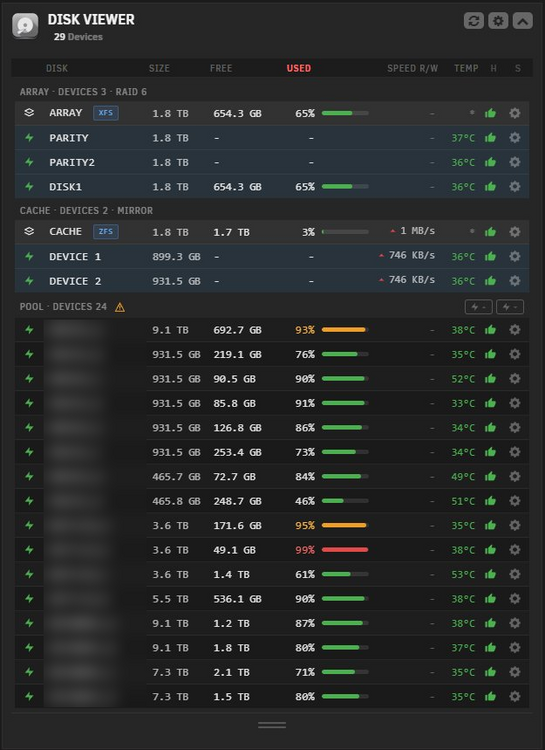Click the panel drag handle at bottom
Viewport: 545px width, 750px height.
tap(272, 725)
